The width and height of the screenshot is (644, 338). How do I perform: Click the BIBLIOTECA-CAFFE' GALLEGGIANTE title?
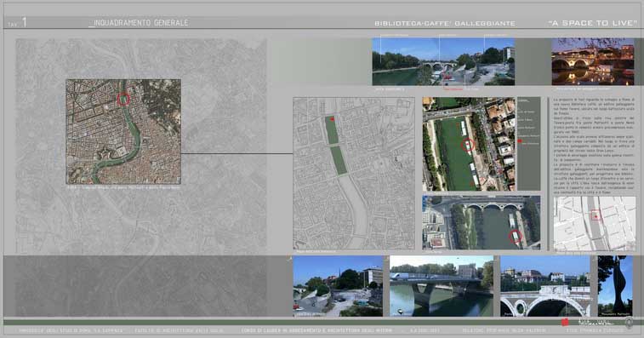445,24
